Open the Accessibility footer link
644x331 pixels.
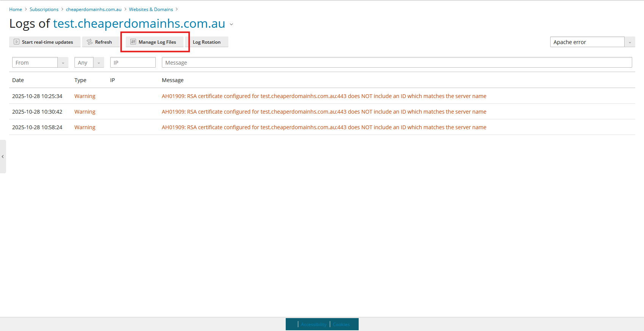(x=313, y=325)
